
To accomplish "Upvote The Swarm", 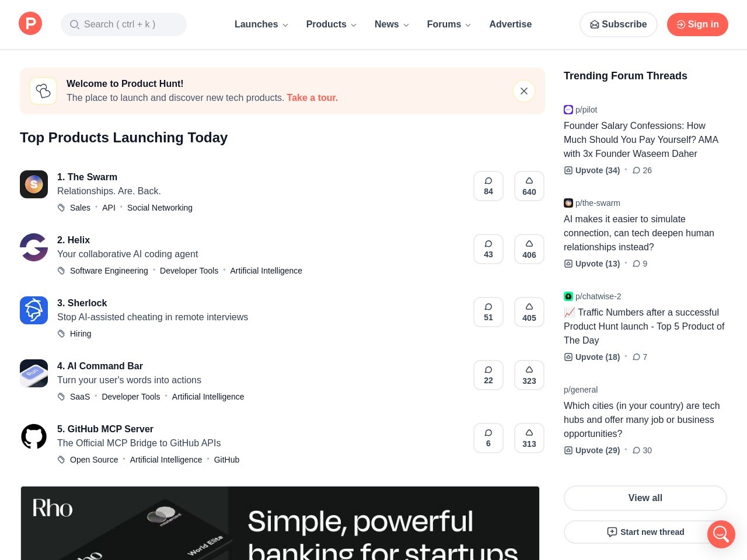I will [529, 185].
